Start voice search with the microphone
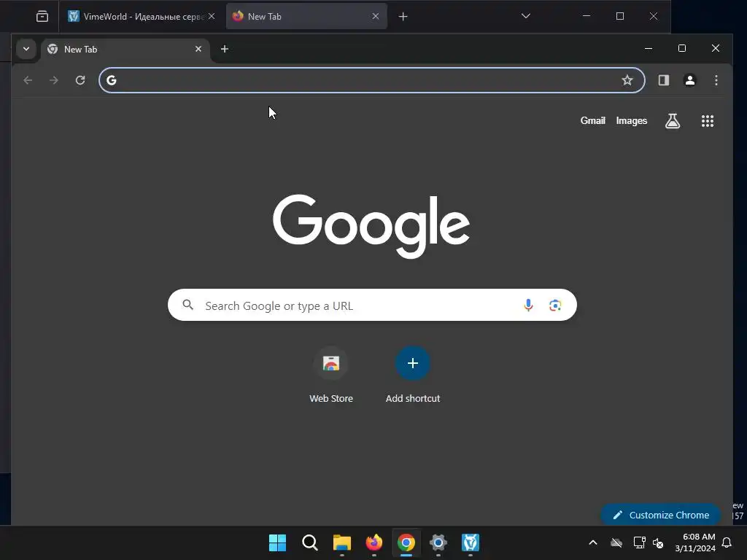This screenshot has height=560, width=747. (528, 306)
